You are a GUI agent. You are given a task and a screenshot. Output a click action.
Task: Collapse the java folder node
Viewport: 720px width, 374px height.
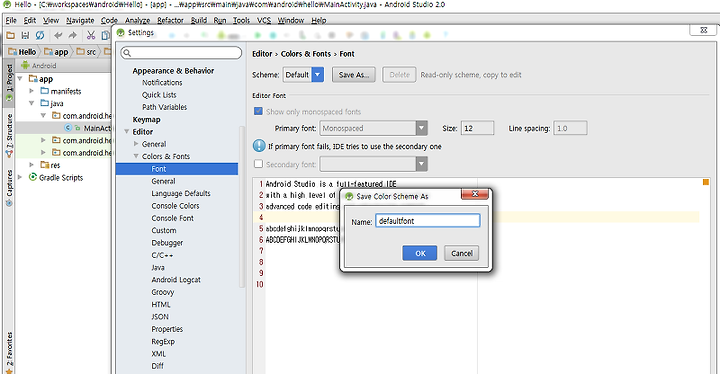click(32, 103)
